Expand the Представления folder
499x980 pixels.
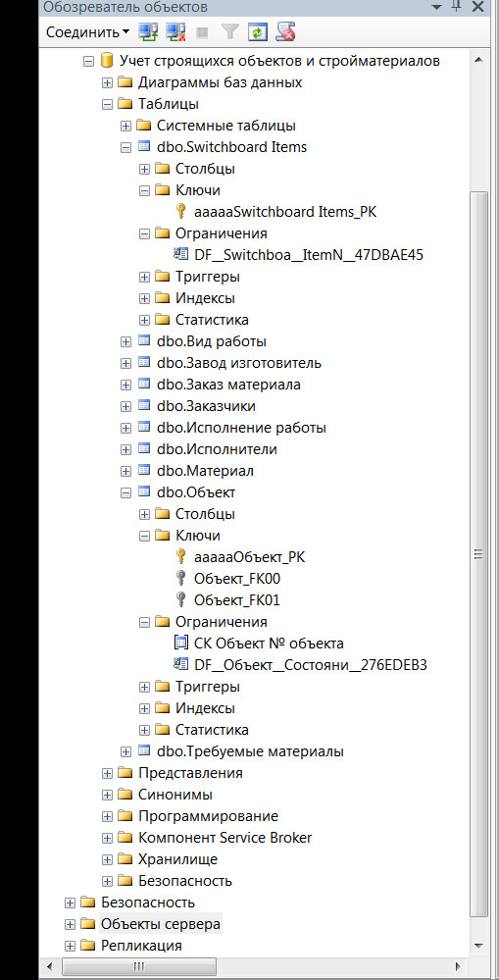[107, 774]
